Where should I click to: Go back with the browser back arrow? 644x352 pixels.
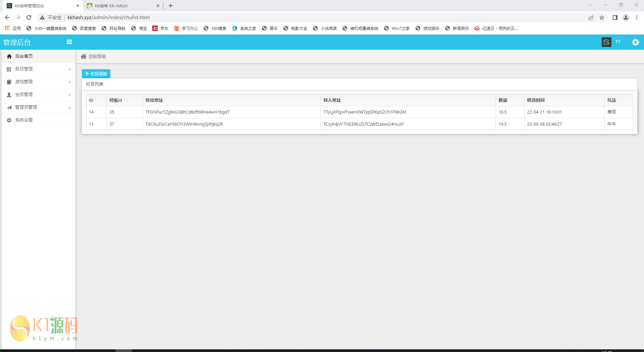click(x=7, y=17)
